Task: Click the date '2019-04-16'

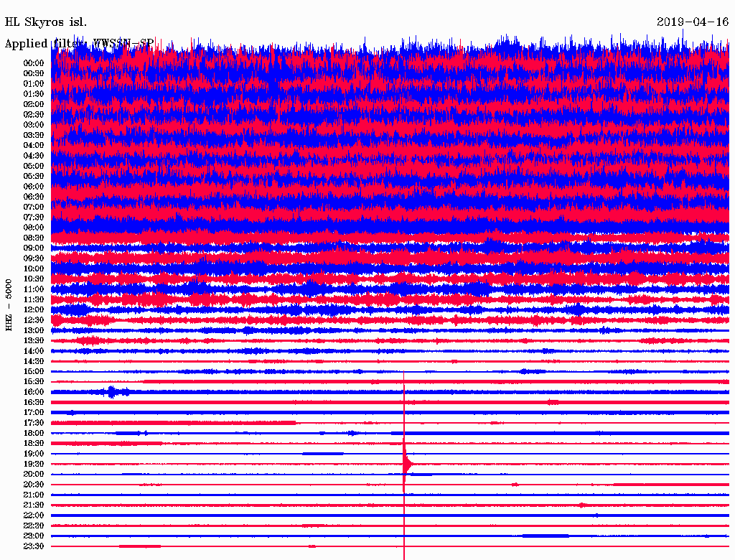Action: pyautogui.click(x=693, y=22)
